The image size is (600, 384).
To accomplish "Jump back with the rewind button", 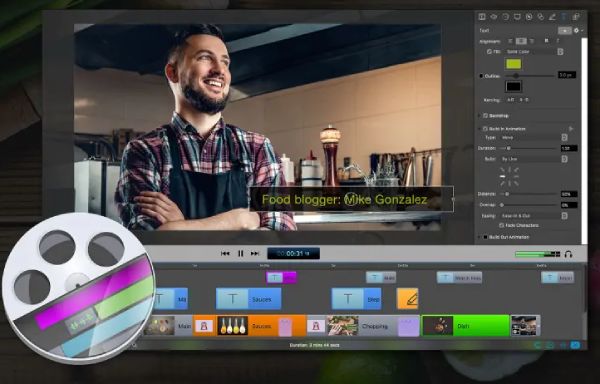I will pos(225,253).
